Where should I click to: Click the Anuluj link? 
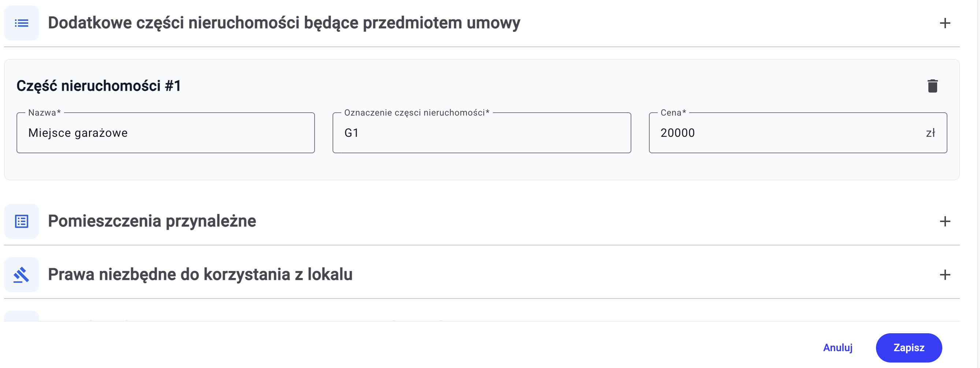pyautogui.click(x=837, y=348)
